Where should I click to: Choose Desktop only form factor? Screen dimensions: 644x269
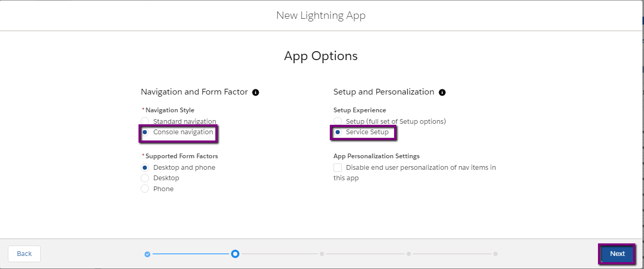[x=145, y=178]
